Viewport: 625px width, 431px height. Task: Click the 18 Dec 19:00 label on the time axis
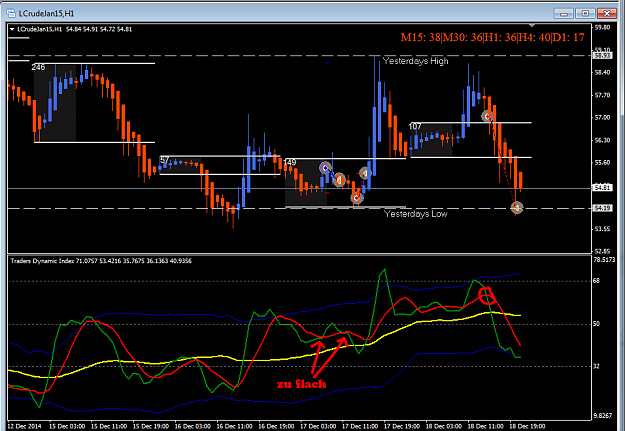coord(527,426)
